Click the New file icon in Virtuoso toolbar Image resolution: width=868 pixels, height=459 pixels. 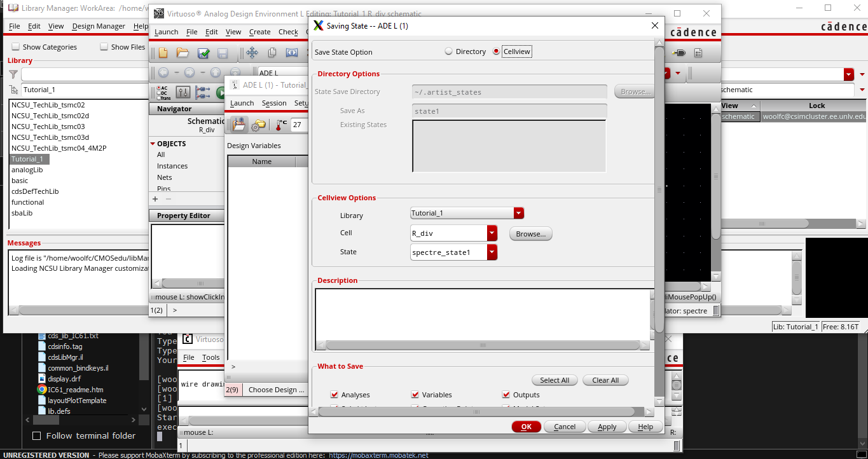pos(163,53)
